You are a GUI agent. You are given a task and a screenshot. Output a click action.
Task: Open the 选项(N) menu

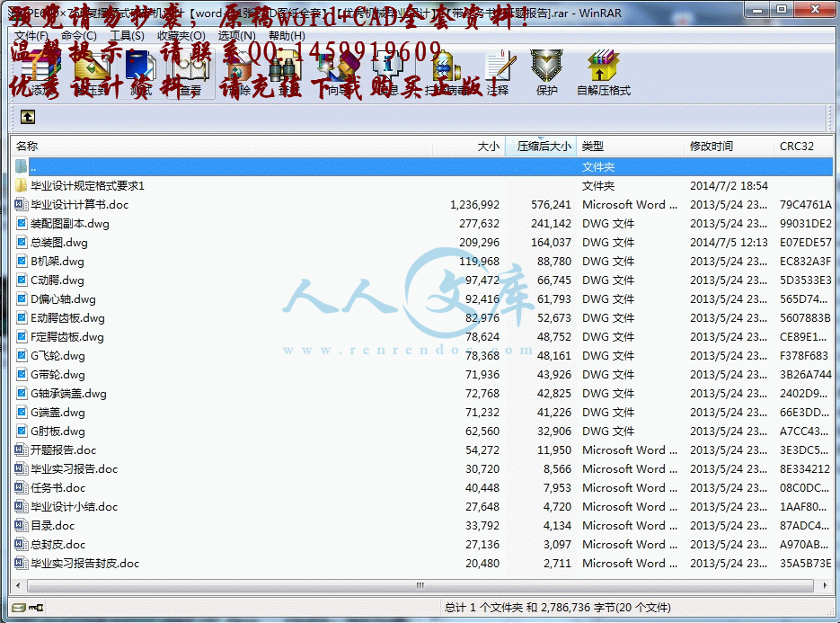[236, 35]
